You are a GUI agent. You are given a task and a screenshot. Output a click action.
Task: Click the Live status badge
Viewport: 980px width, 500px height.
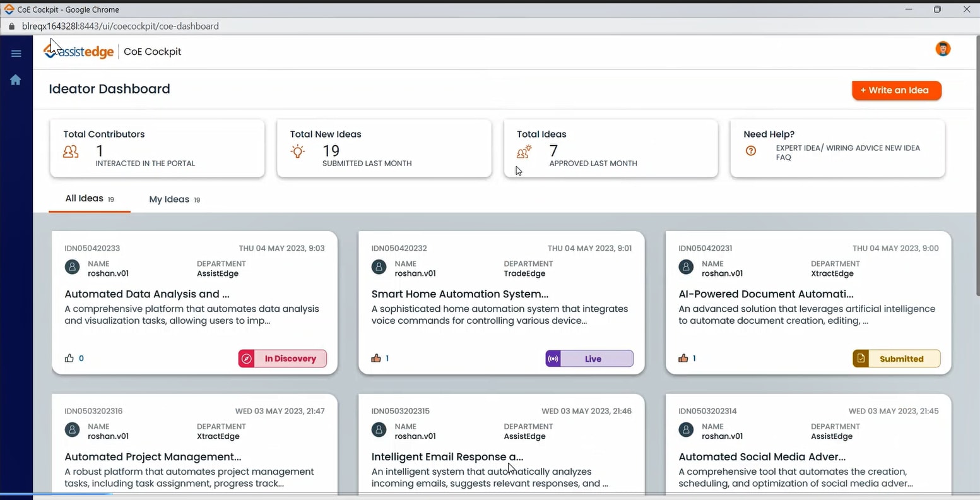click(x=589, y=359)
